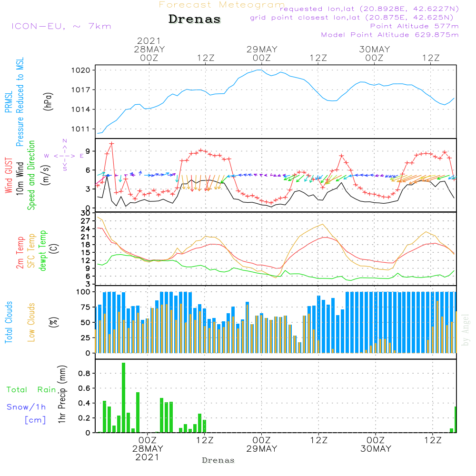Select the red '2m Temp' label
Image resolution: width=476 pixels, height=476 pixels.
coord(20,253)
